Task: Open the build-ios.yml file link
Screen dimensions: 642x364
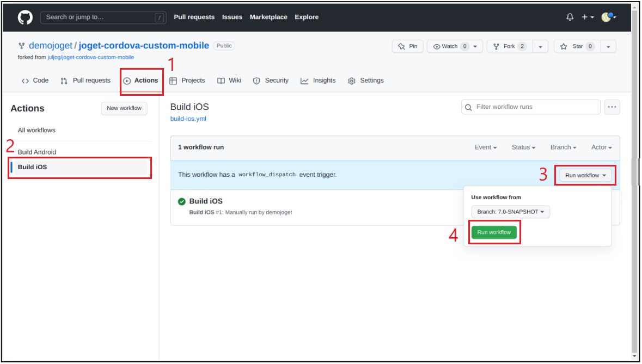Action: pos(188,119)
